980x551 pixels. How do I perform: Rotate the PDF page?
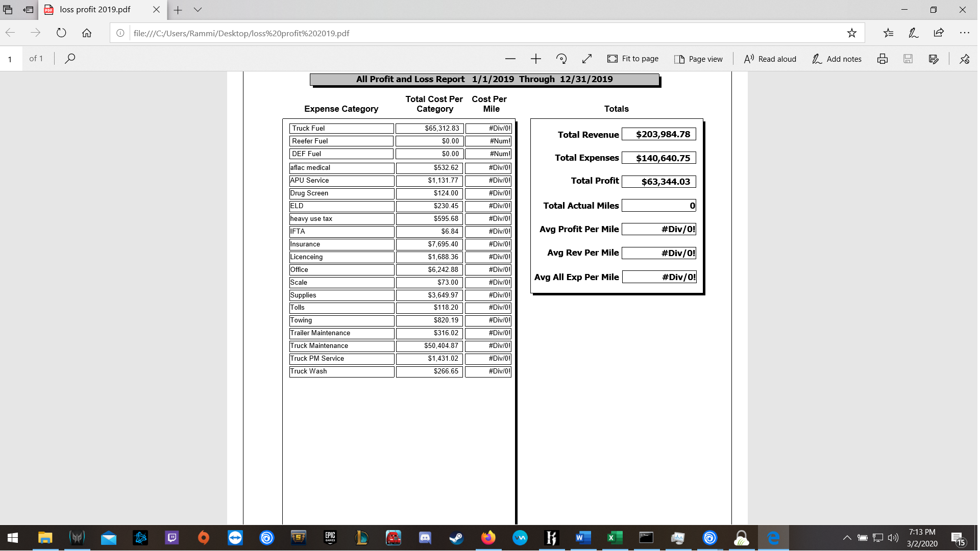click(561, 59)
